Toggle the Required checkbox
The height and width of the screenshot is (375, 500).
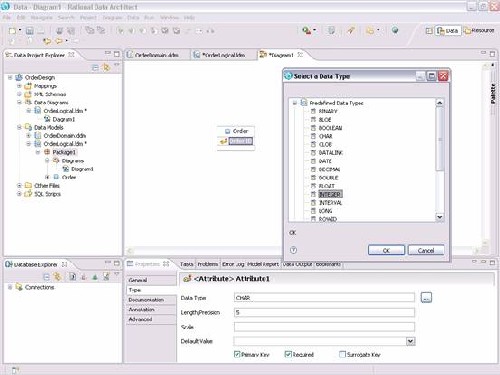pos(288,354)
